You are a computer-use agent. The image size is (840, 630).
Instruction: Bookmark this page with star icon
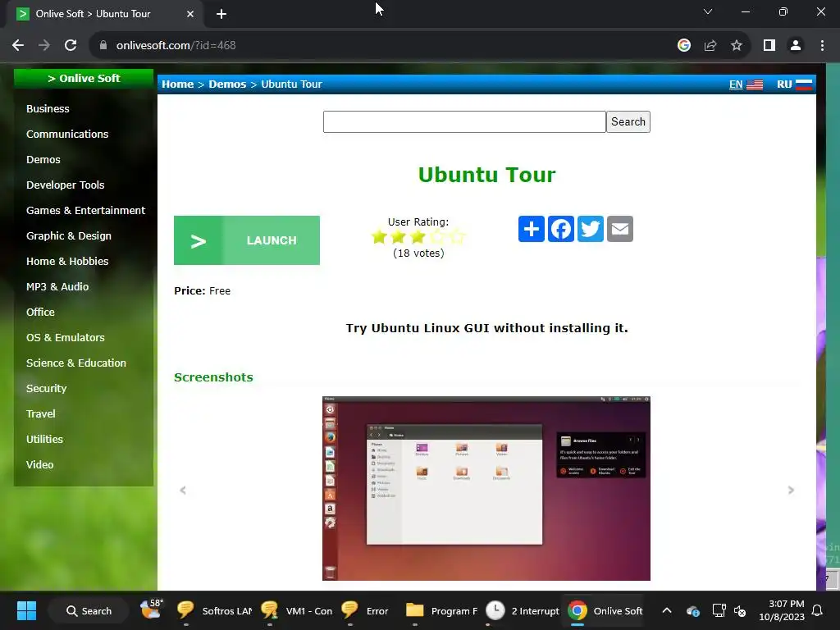pyautogui.click(x=737, y=46)
